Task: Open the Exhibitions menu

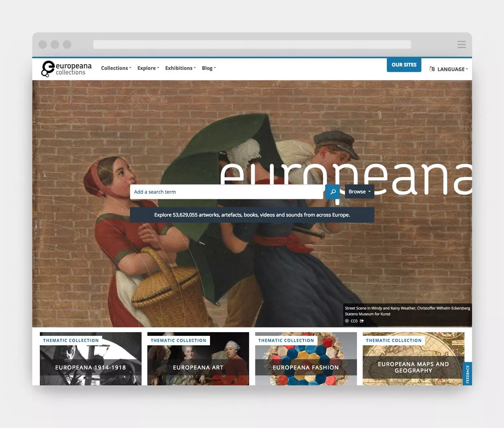Action: pos(180,68)
